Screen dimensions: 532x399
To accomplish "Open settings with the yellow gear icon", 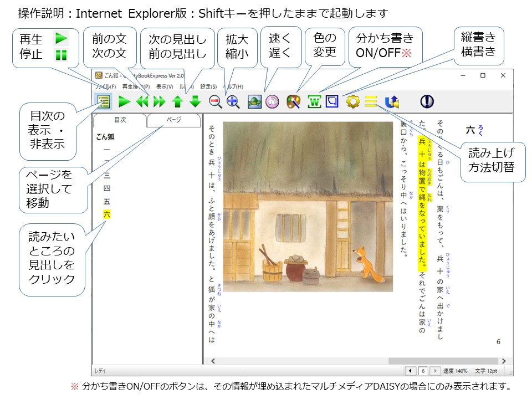I will click(x=353, y=102).
